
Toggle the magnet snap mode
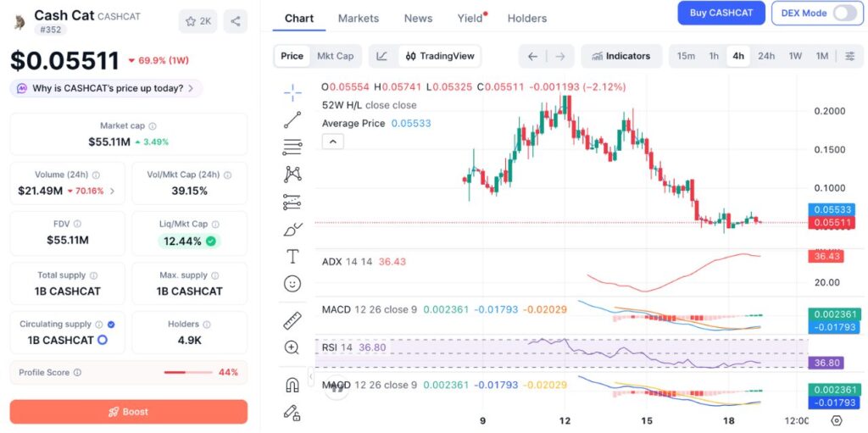coord(292,384)
